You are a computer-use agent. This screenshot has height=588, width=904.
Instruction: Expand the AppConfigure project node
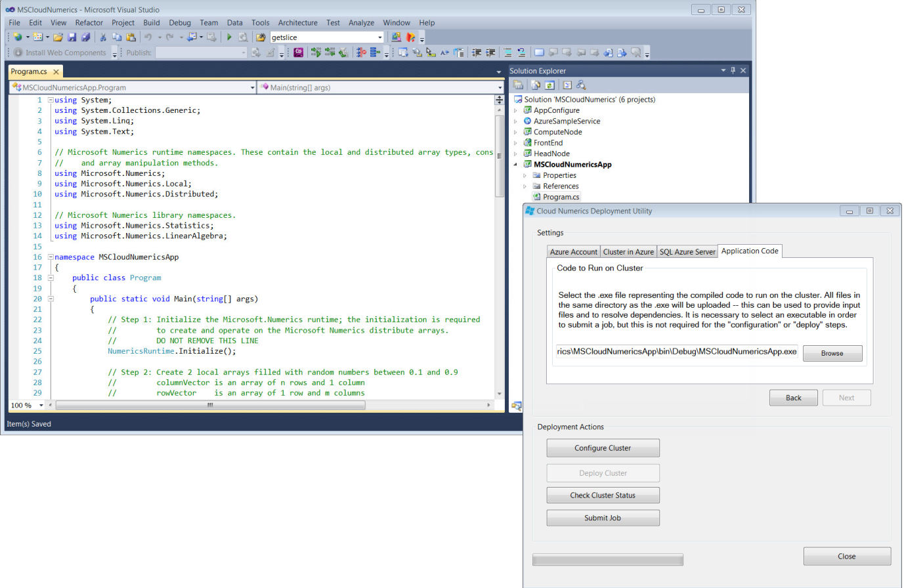515,110
